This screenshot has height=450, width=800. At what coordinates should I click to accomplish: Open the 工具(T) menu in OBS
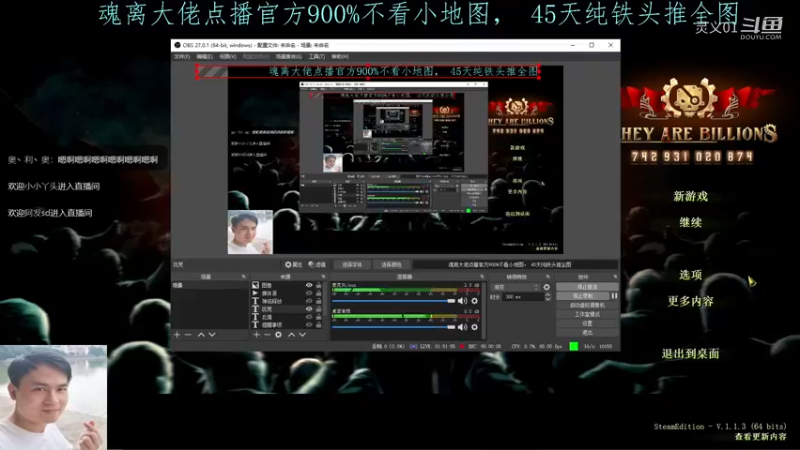coord(317,57)
